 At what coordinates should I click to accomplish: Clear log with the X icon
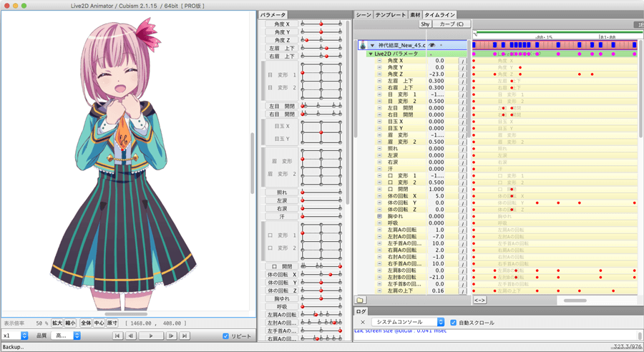[x=362, y=323]
